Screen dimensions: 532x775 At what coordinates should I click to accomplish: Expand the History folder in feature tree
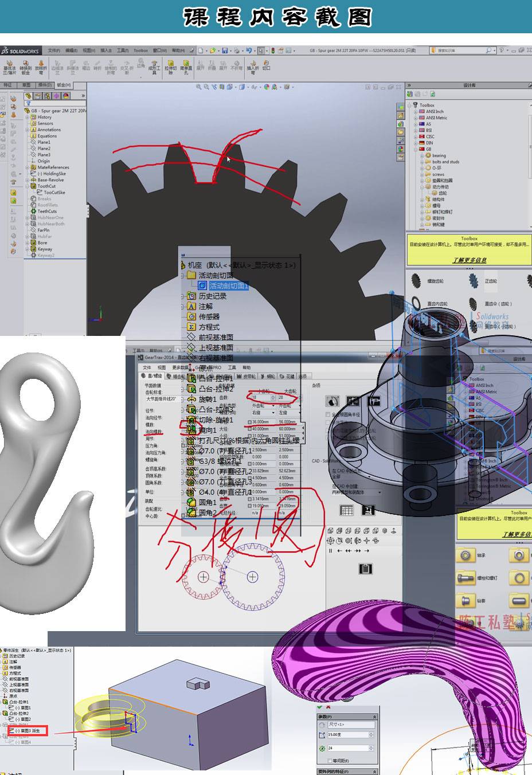28,117
